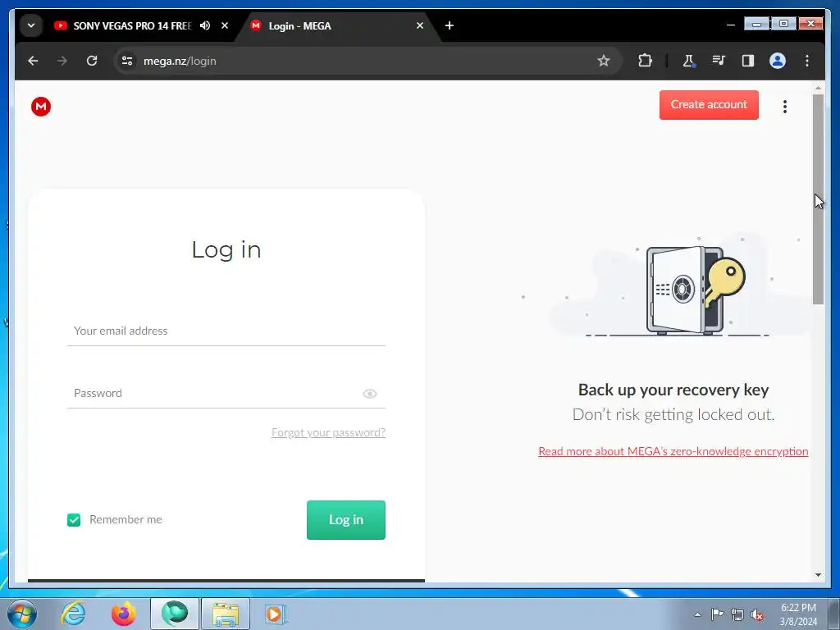Bookmark this page with the star icon

(604, 61)
